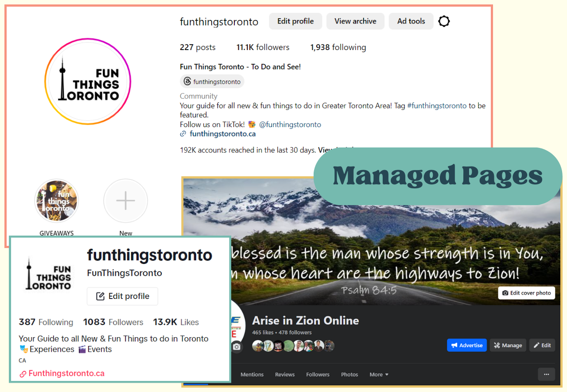This screenshot has width=567, height=392.
Task: Click the 465 likes count on Facebook
Action: click(263, 333)
